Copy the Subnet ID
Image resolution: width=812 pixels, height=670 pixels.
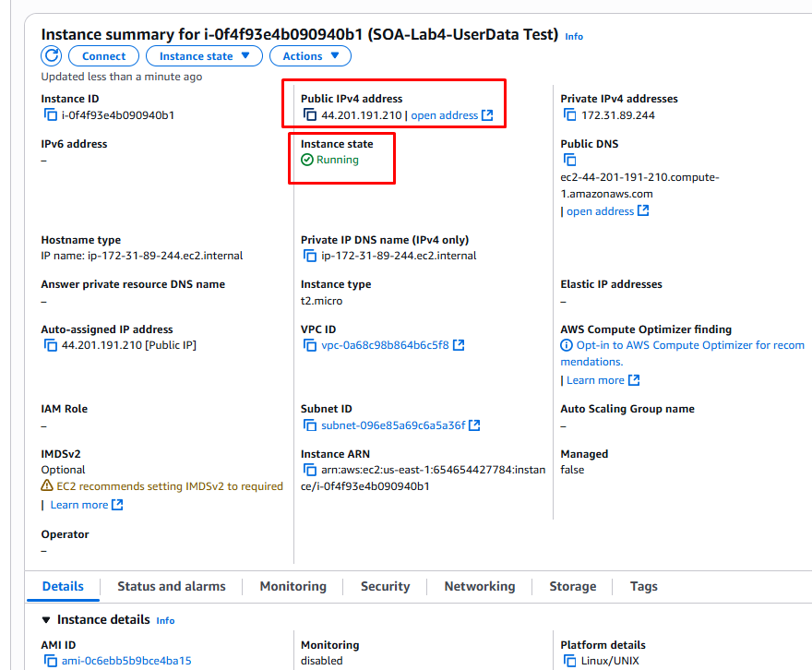310,425
